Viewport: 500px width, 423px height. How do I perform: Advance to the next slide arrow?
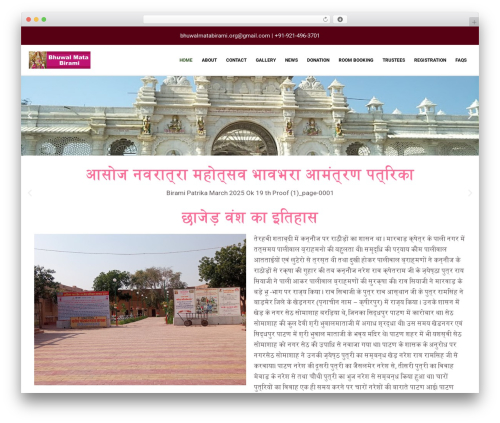click(470, 193)
